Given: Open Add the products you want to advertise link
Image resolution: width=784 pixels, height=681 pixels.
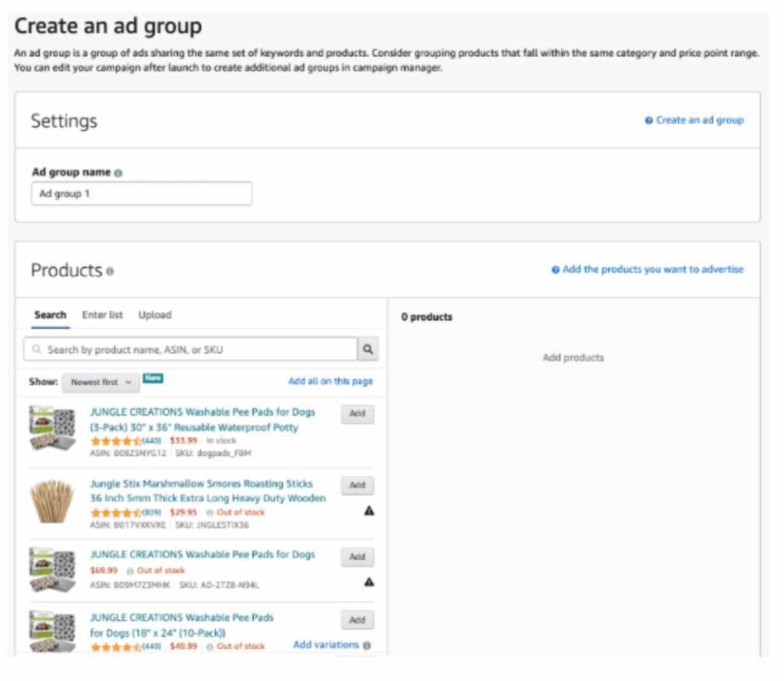Looking at the screenshot, I should pos(653,270).
